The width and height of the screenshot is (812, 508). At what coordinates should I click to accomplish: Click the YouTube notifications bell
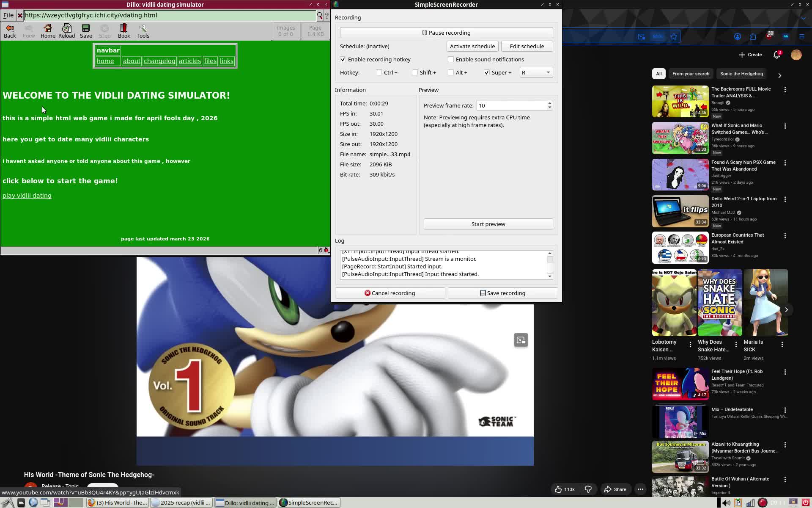[776, 55]
